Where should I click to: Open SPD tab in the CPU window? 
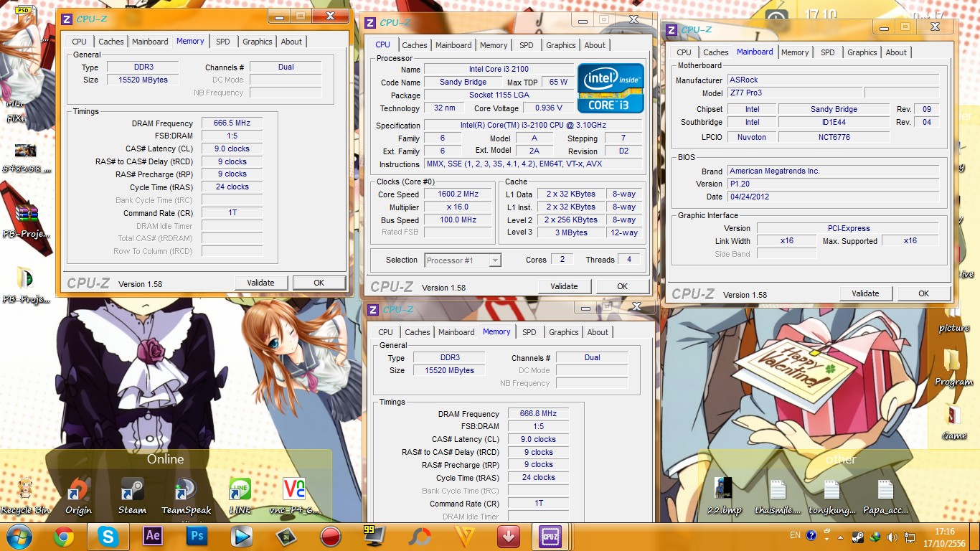tap(527, 45)
